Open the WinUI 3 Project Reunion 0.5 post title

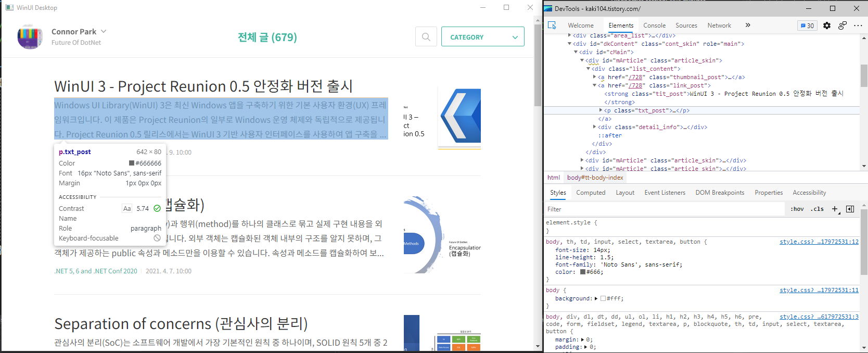click(x=203, y=86)
